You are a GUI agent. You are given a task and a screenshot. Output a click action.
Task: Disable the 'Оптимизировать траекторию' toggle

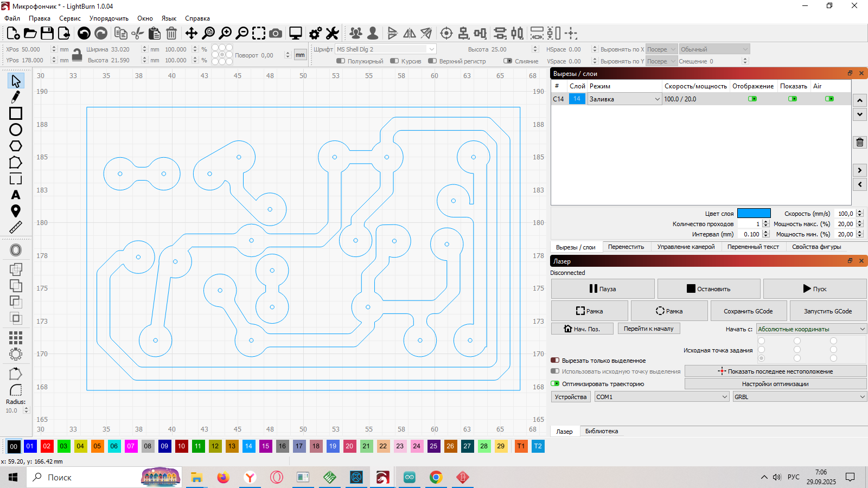click(x=555, y=384)
